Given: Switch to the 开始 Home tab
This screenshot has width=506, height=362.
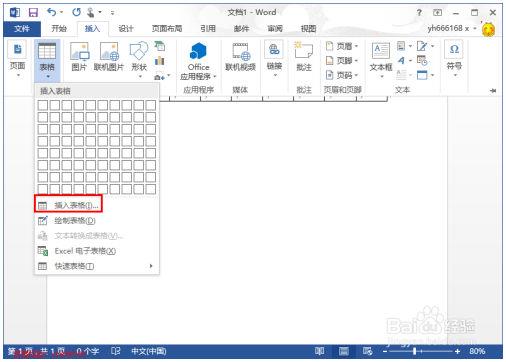Looking at the screenshot, I should [x=59, y=29].
